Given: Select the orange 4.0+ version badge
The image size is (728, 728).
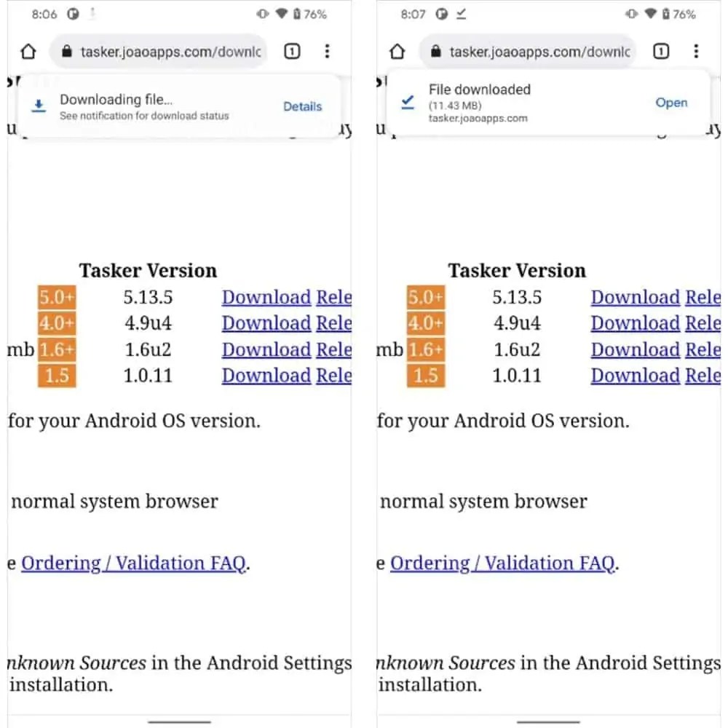Looking at the screenshot, I should click(57, 323).
